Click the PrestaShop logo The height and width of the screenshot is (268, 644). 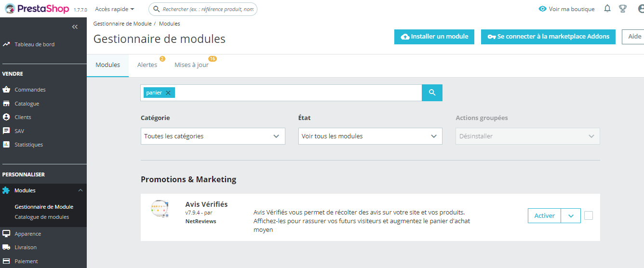coord(37,9)
